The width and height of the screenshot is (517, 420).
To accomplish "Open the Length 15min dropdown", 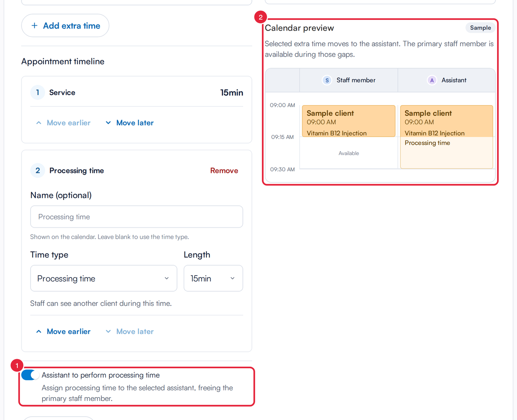I will click(213, 278).
